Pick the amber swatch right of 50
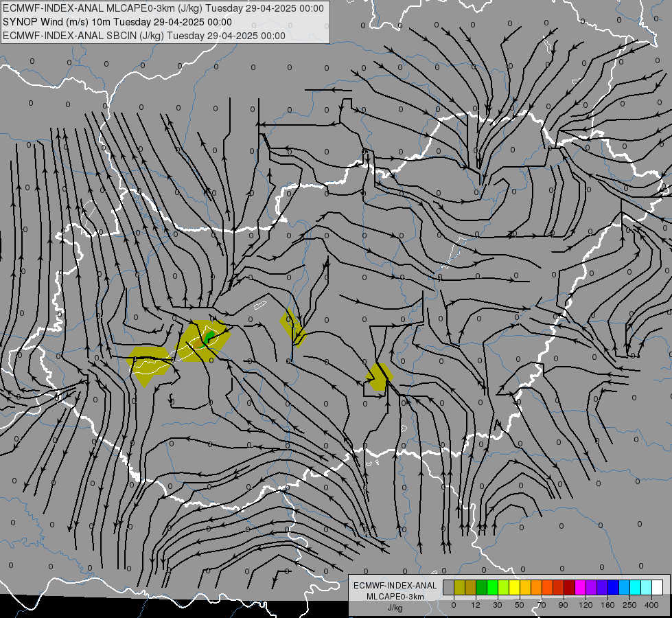This screenshot has height=618, width=672. click(x=525, y=587)
